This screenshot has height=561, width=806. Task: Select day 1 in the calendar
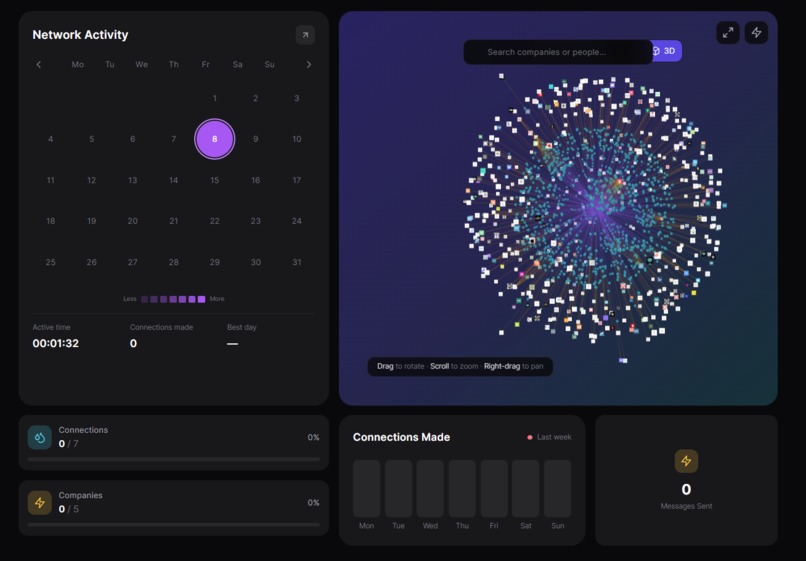[214, 98]
